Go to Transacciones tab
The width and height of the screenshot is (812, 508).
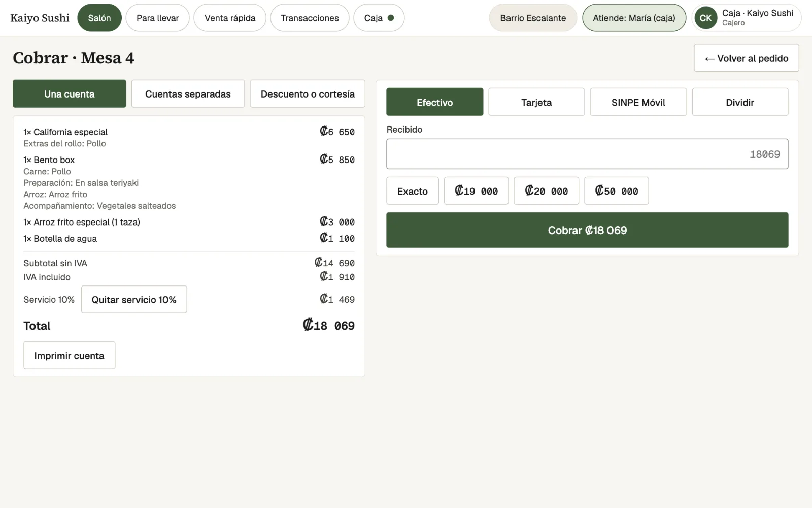310,18
